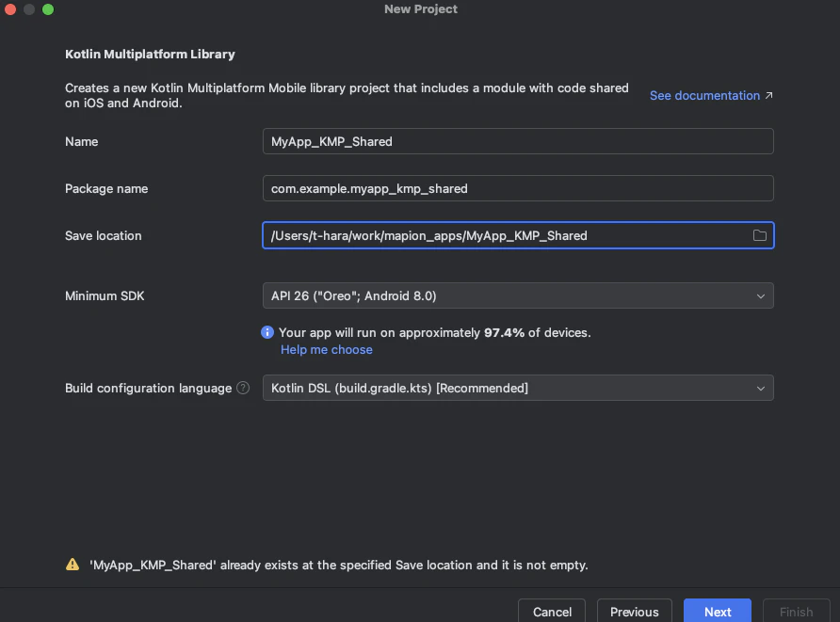Click the Minimum SDK label
840x622 pixels.
(x=105, y=296)
